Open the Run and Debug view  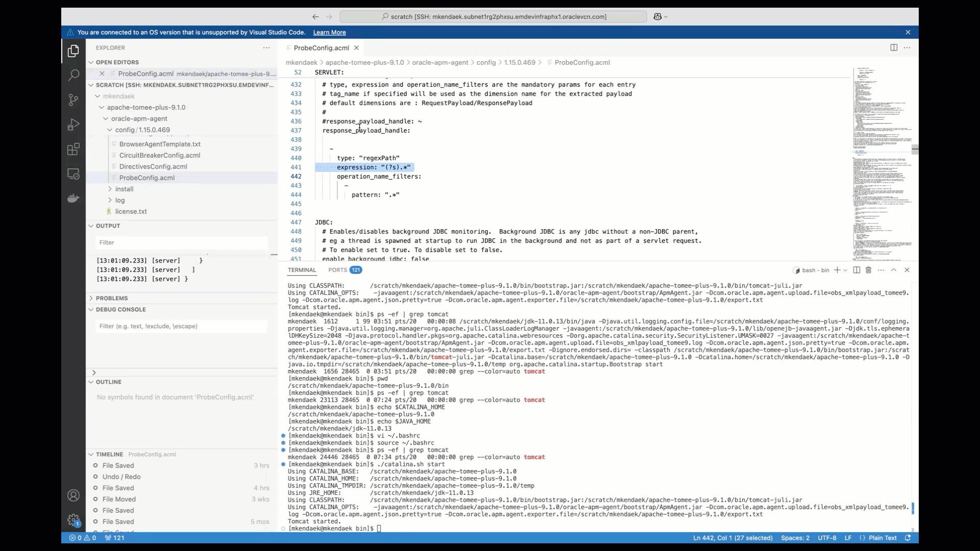tap(73, 124)
